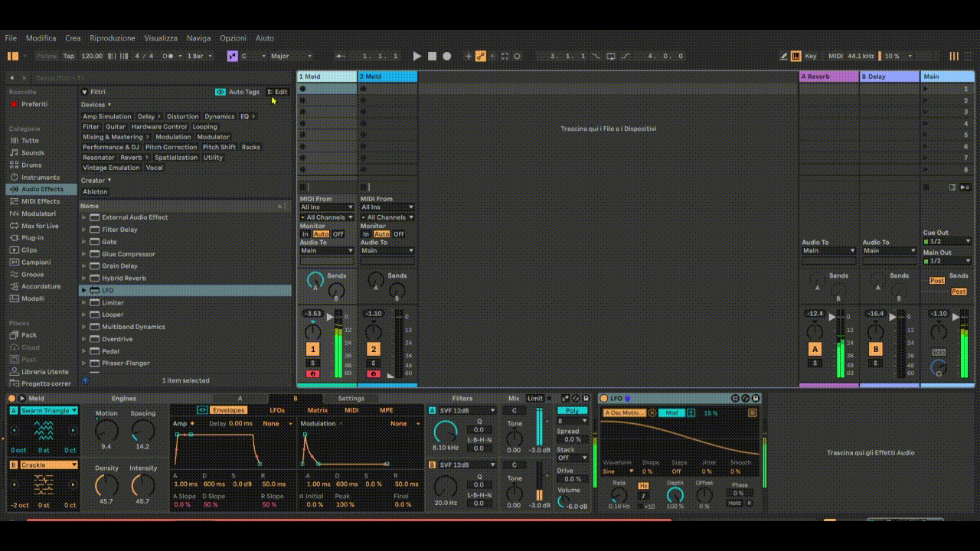The height and width of the screenshot is (551, 980).
Task: Toggle computer MIDI keyboard icon
Action: click(x=795, y=56)
